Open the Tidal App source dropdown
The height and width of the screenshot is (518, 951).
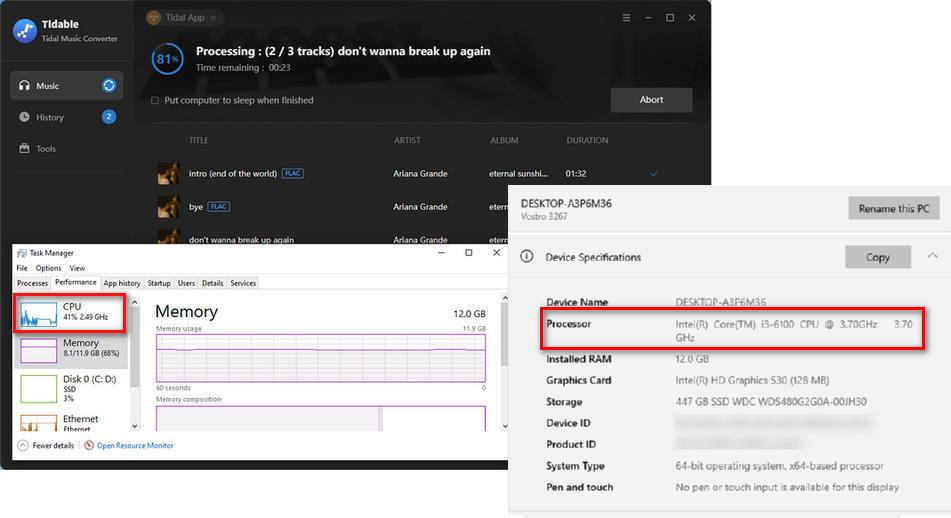pos(184,18)
